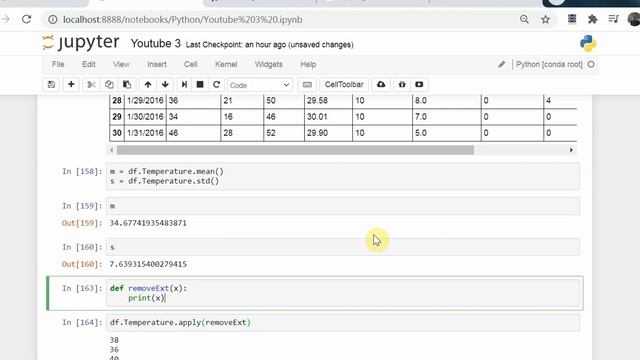Click table cell 1/30/2016

pyautogui.click(x=145, y=117)
